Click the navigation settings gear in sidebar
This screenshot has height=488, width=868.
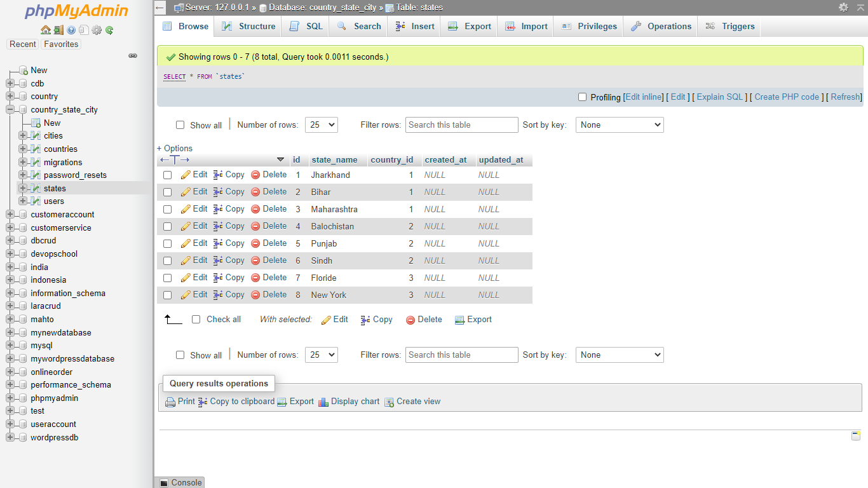[x=97, y=30]
